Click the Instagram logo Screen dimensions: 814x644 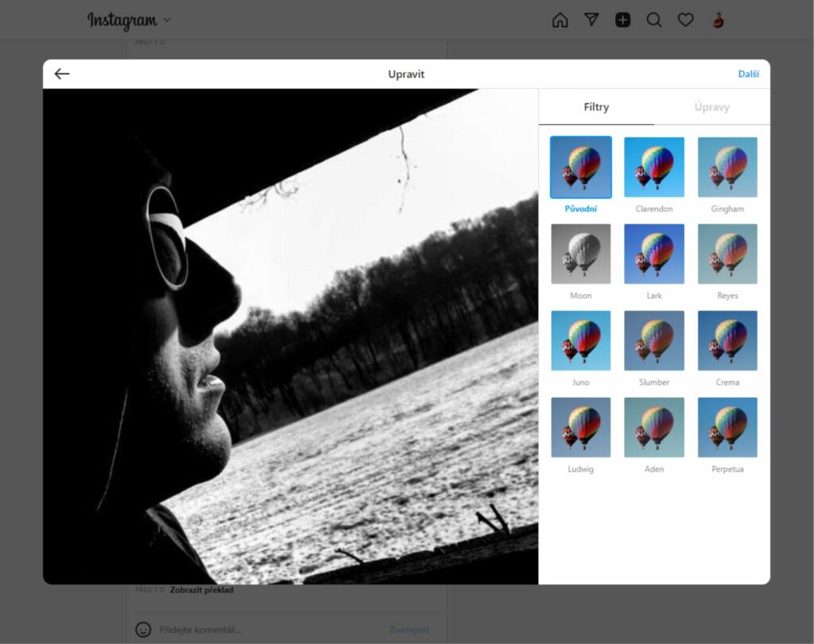(x=122, y=21)
